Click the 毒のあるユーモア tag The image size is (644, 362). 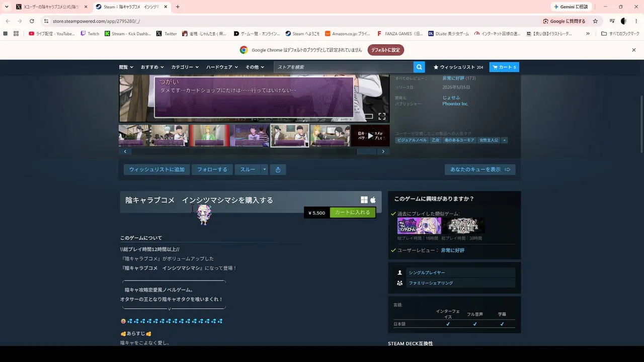[x=459, y=140]
